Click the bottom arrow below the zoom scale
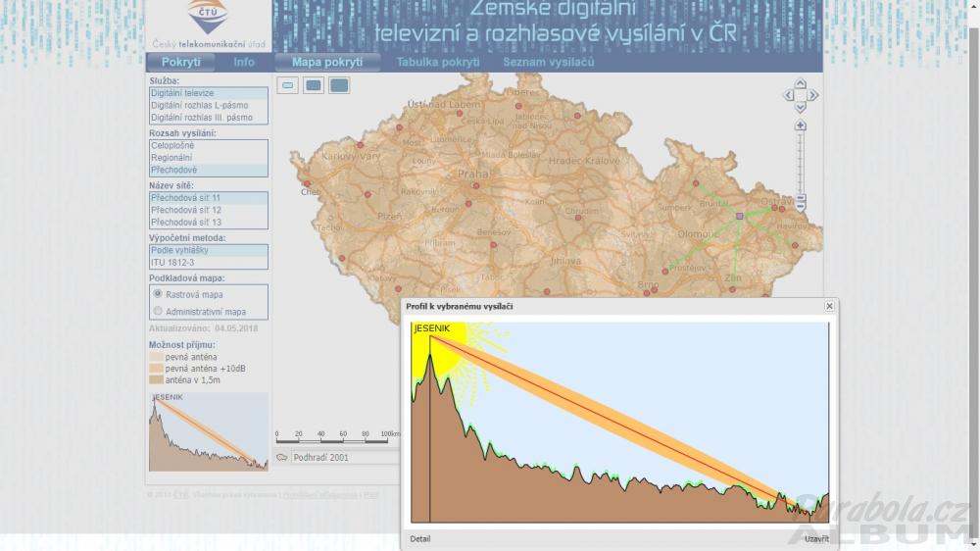980x551 pixels. 800,207
